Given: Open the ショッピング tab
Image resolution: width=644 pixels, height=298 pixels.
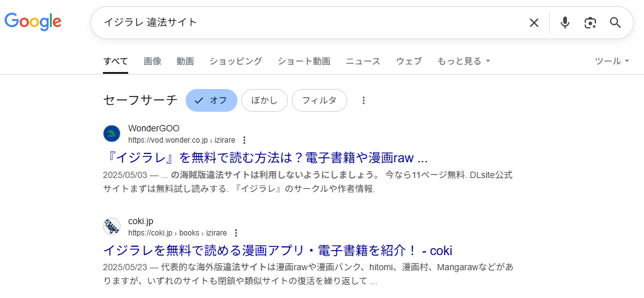Looking at the screenshot, I should coord(236,62).
